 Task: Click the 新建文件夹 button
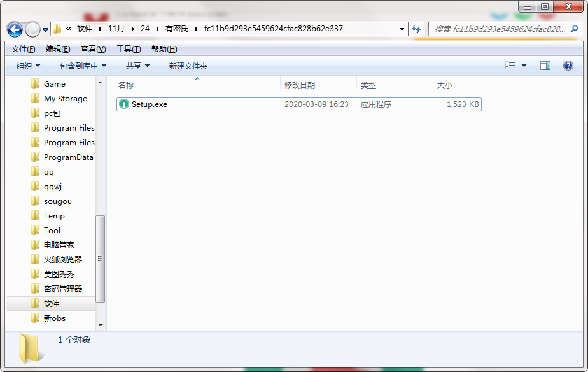(188, 66)
